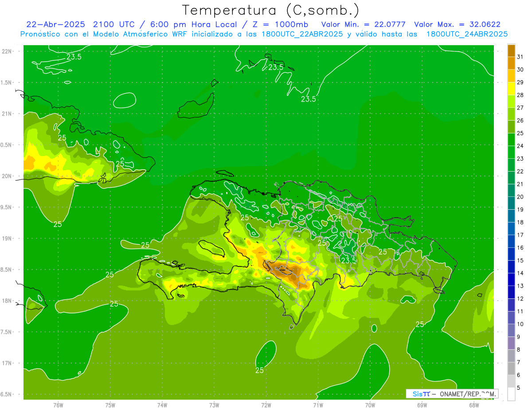
Task: Click the 75W longitude axis label
Action: coord(110,405)
